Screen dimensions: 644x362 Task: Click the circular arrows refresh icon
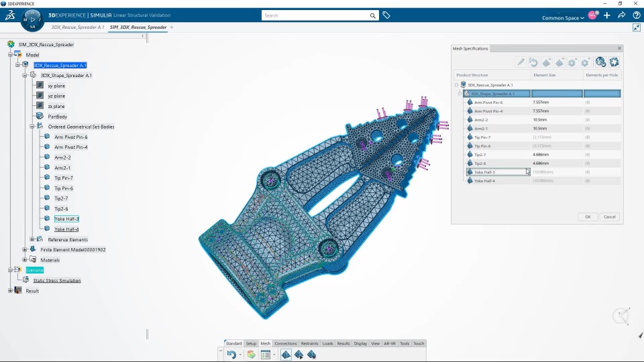coord(614,62)
